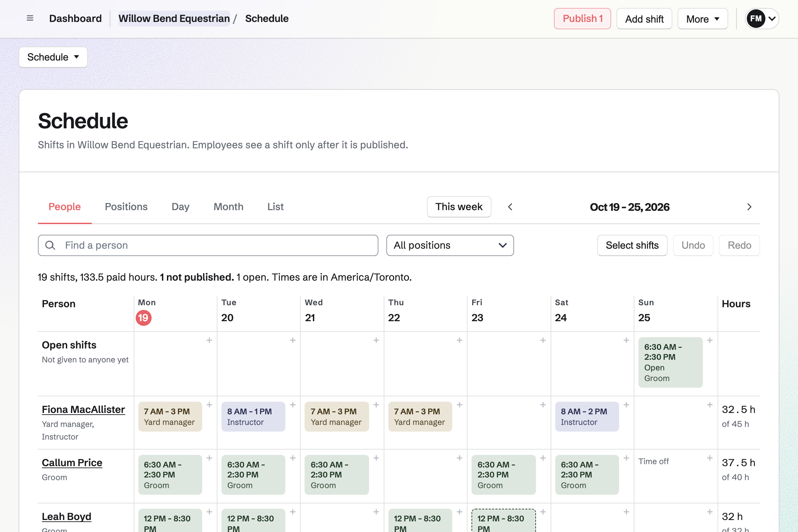Open the Schedule dropdown below header

[x=53, y=57]
